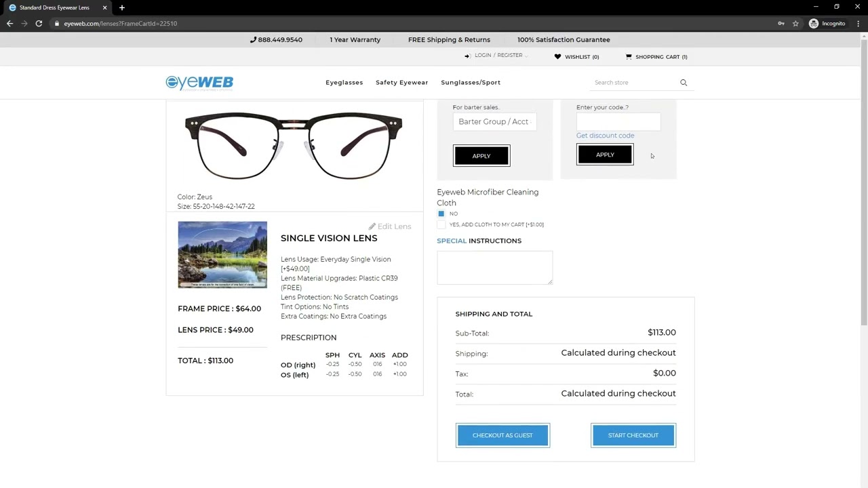The image size is (868, 488).
Task: Open the Eyeglasses menu
Action: (344, 83)
